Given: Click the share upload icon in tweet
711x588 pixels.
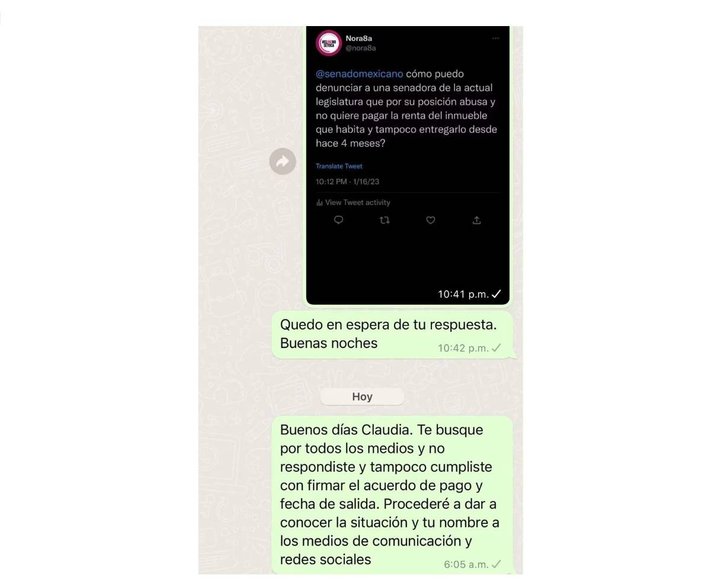Looking at the screenshot, I should point(476,220).
